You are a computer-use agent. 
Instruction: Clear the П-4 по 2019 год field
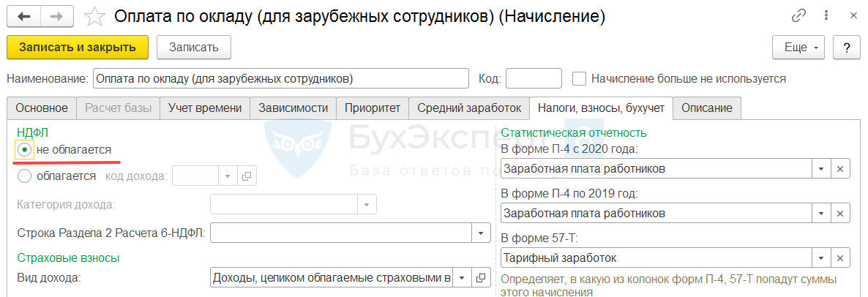(x=841, y=214)
